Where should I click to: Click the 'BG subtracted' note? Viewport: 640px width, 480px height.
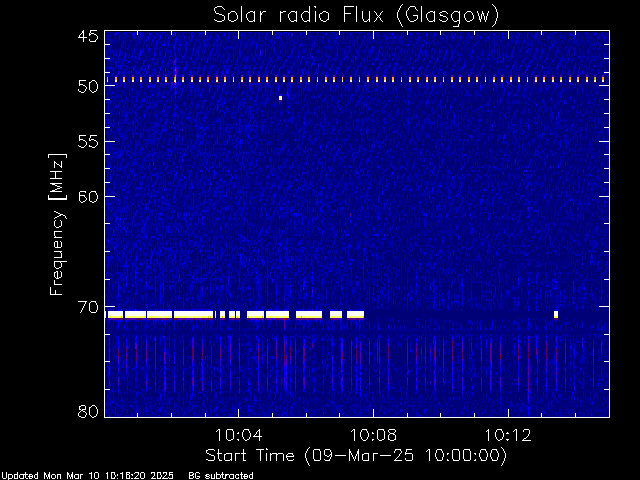[x=221, y=476]
